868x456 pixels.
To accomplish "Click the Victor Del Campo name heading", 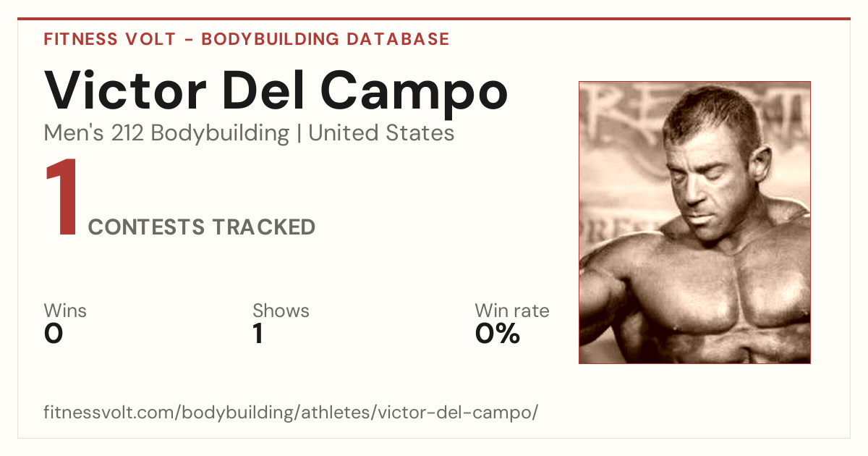I will [x=276, y=90].
